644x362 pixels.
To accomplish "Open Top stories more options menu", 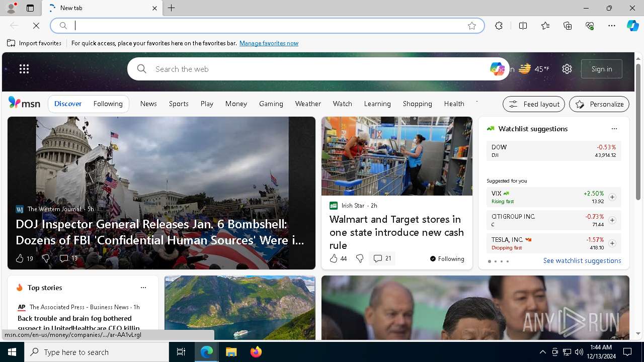I will click(143, 288).
